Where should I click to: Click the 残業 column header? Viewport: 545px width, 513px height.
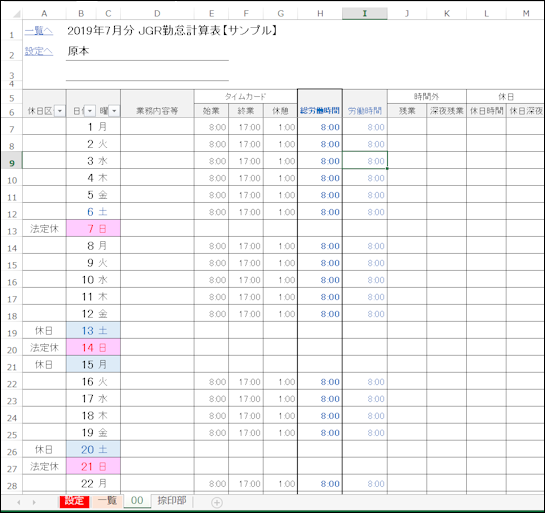click(407, 111)
